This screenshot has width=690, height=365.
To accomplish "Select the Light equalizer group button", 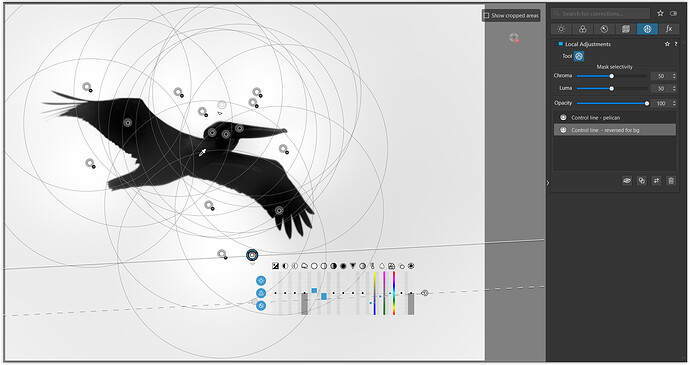I will click(x=261, y=281).
